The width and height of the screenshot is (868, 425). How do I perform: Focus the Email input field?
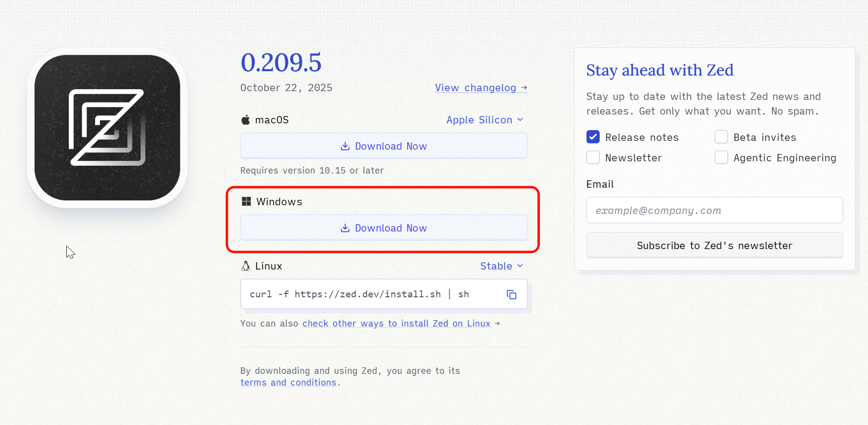715,210
